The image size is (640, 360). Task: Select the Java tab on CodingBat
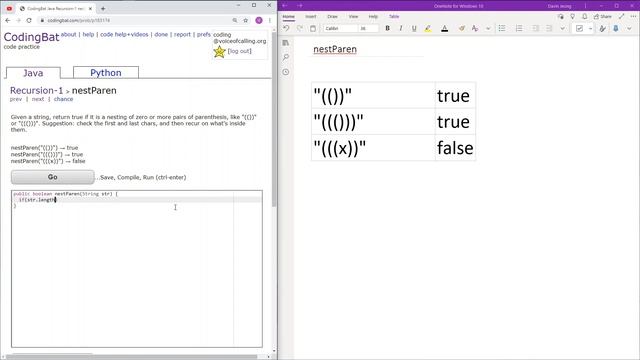click(33, 73)
